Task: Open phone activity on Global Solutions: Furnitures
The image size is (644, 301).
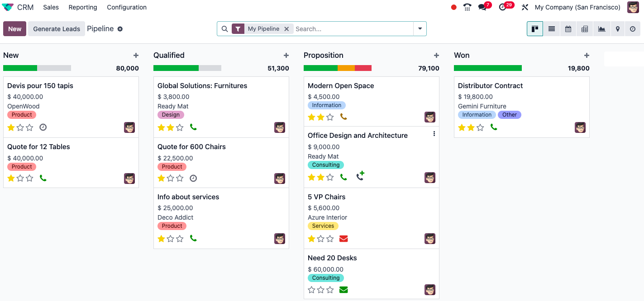Action: coord(193,127)
